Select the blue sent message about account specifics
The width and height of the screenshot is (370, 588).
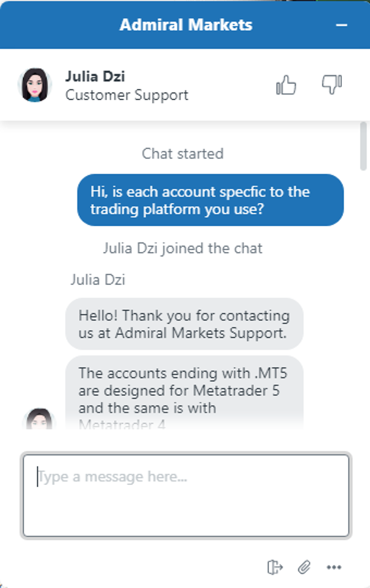pos(210,200)
